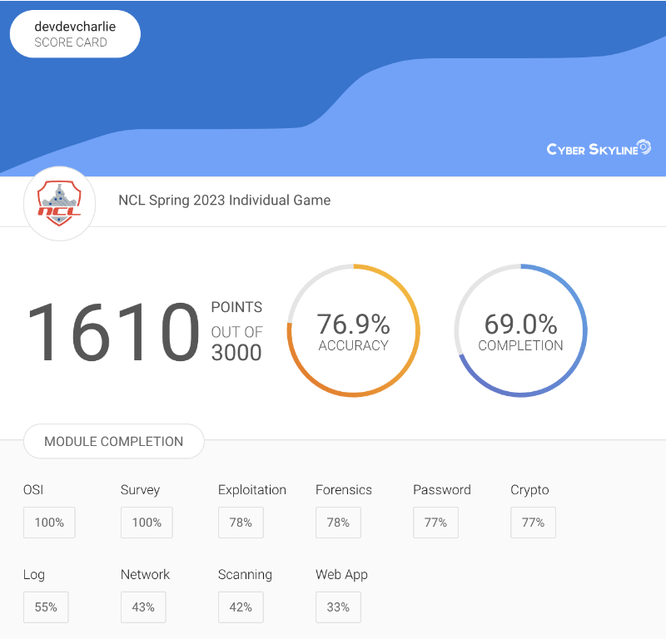Select the NCL logo inside the circle
This screenshot has width=666, height=644.
59,203
